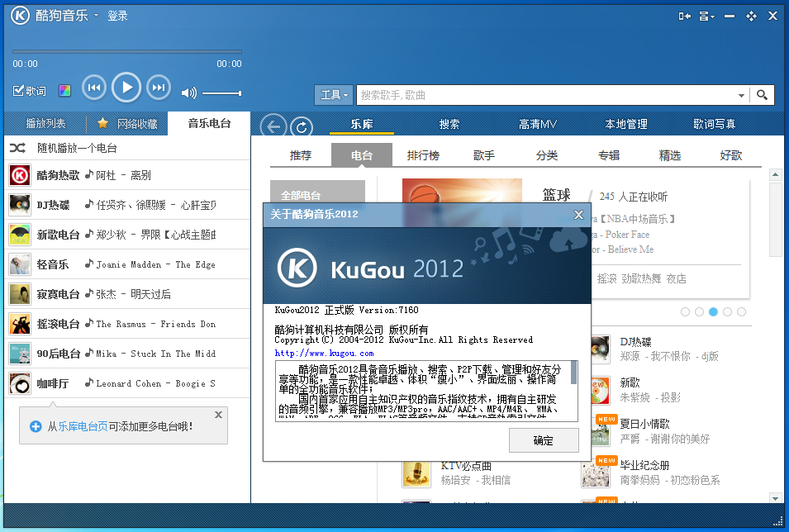The image size is (789, 532).
Task: Skip to the next track
Action: [159, 88]
